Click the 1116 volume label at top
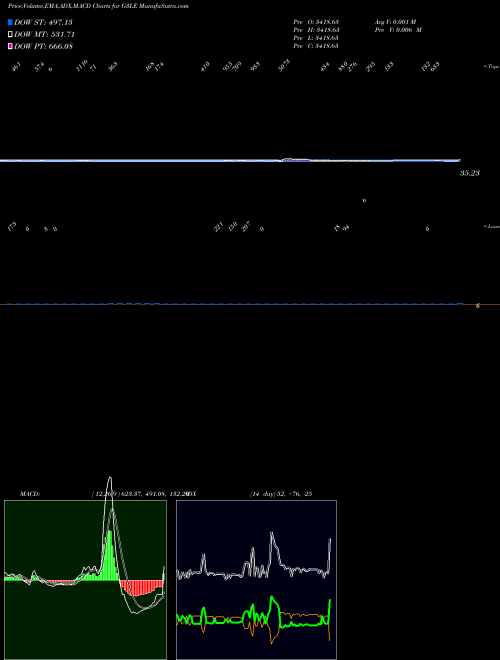The height and width of the screenshot is (660, 500). pyautogui.click(x=82, y=66)
